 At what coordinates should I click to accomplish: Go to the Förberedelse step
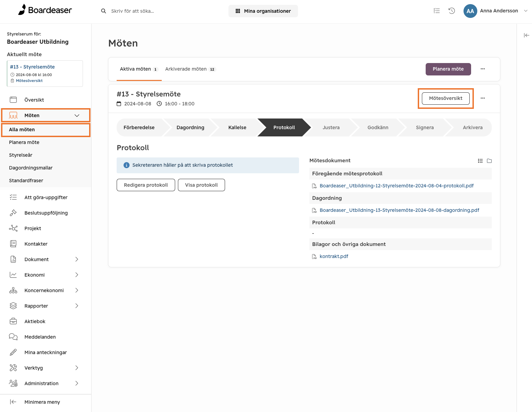point(139,127)
